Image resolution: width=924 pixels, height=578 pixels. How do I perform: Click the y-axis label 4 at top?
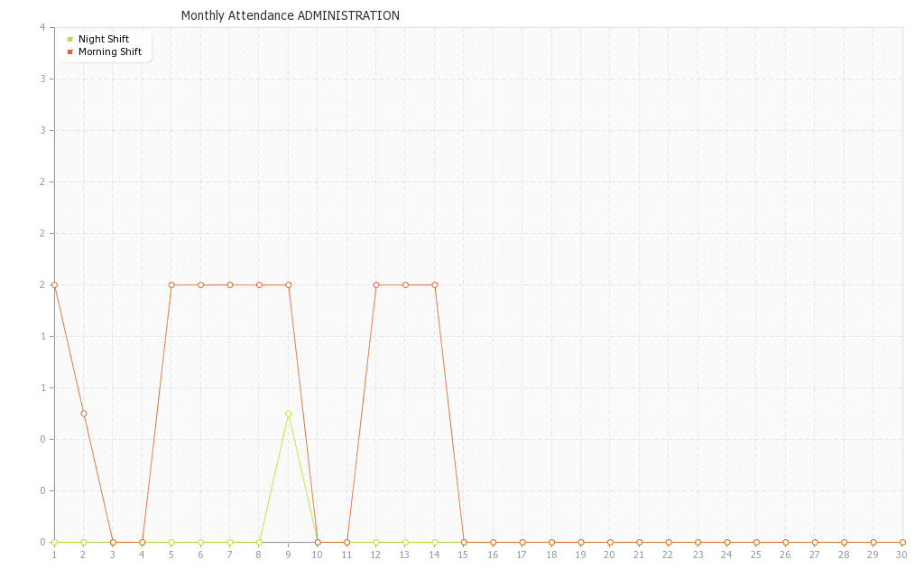[x=42, y=27]
